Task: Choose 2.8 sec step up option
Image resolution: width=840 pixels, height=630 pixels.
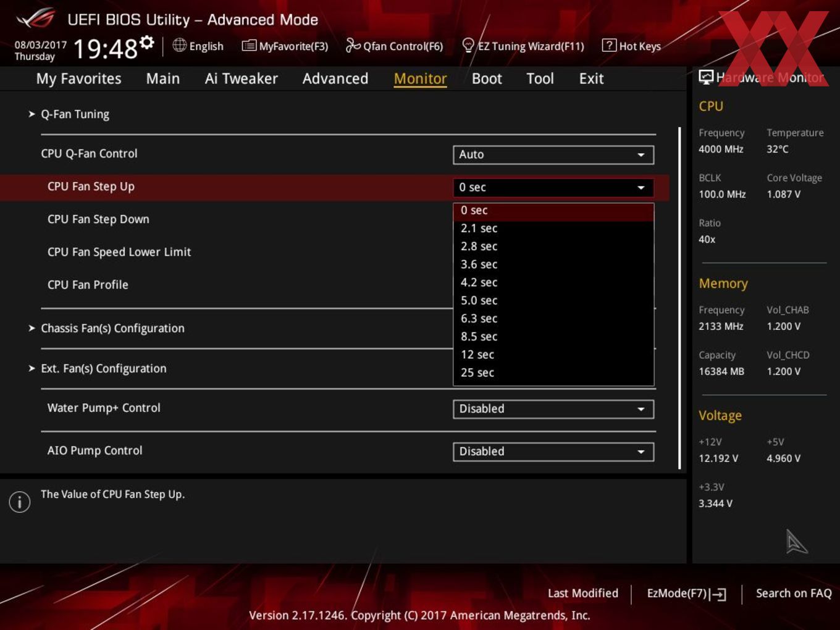Action: click(x=553, y=246)
